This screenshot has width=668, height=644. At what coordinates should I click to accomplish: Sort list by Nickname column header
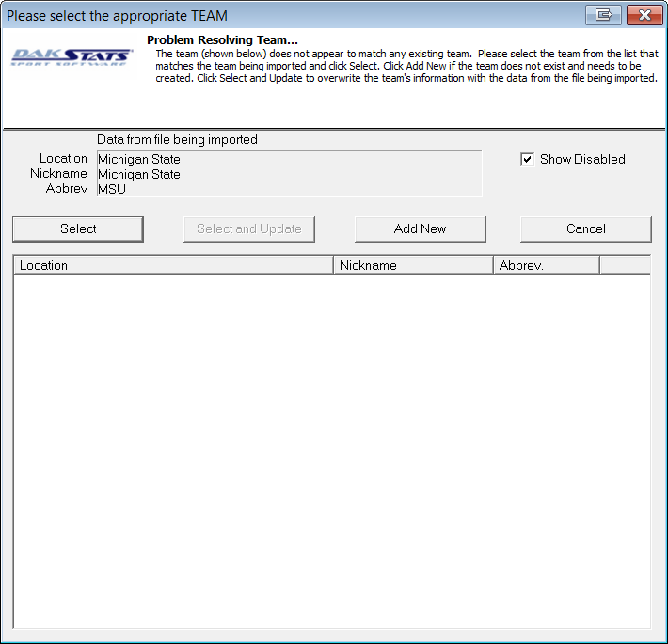413,265
